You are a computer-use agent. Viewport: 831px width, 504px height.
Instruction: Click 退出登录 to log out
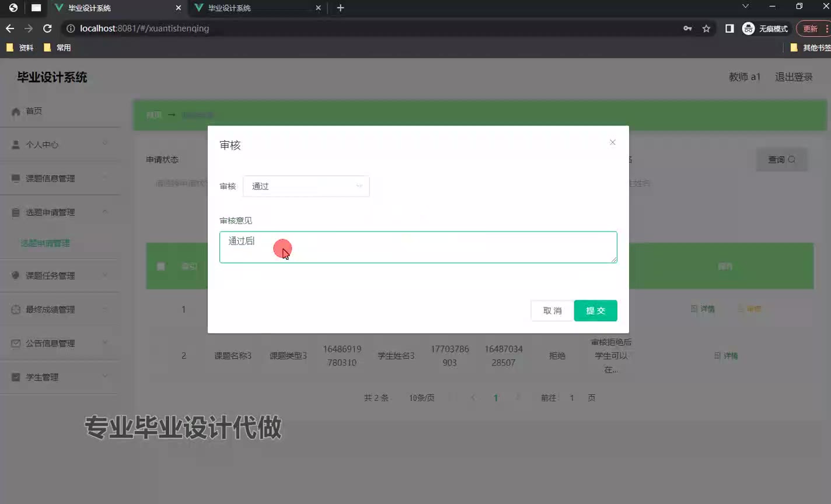[x=794, y=77]
